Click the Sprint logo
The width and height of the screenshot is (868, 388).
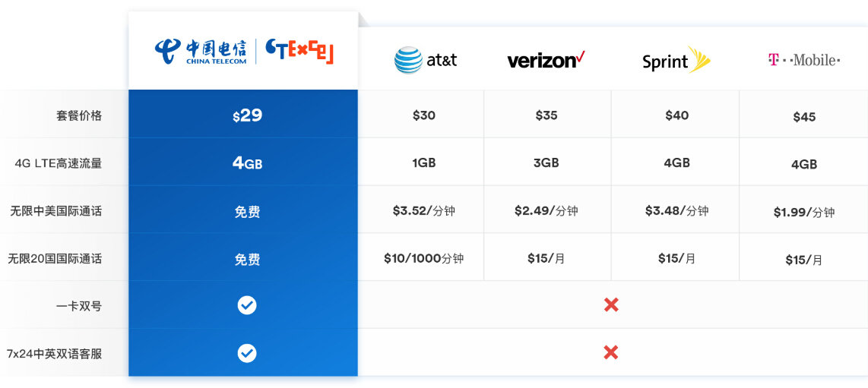tap(676, 60)
